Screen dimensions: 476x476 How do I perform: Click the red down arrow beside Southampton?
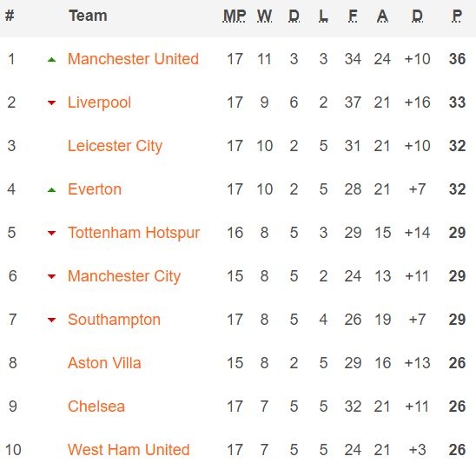[x=51, y=320]
